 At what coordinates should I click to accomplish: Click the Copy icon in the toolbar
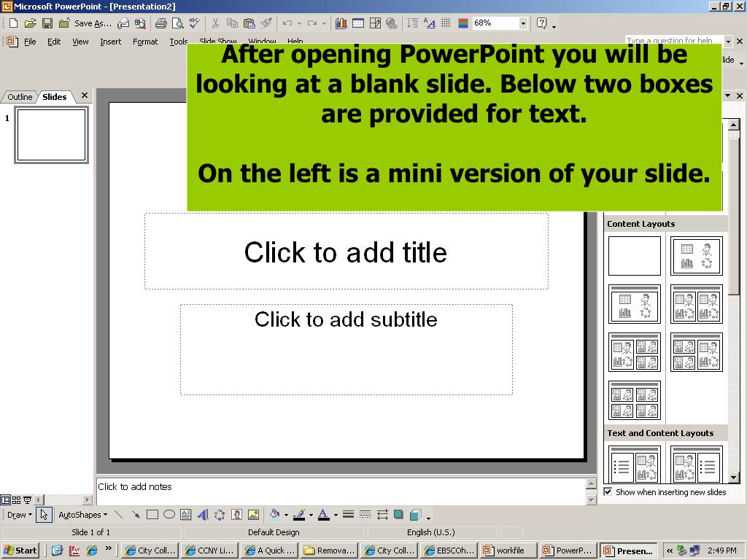232,23
